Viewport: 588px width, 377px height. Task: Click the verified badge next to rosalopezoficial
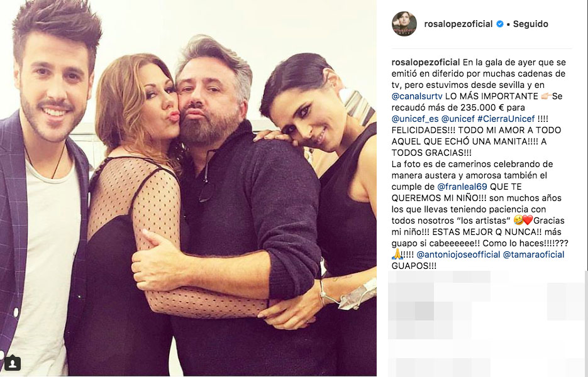(500, 24)
